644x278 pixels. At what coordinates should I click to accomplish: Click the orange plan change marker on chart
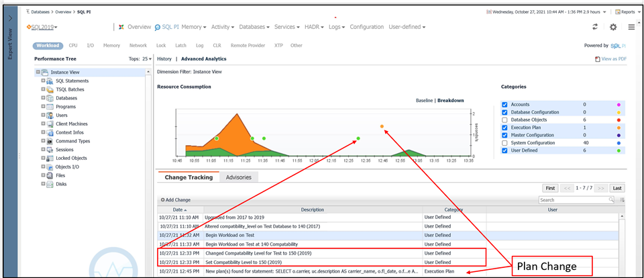pyautogui.click(x=382, y=126)
